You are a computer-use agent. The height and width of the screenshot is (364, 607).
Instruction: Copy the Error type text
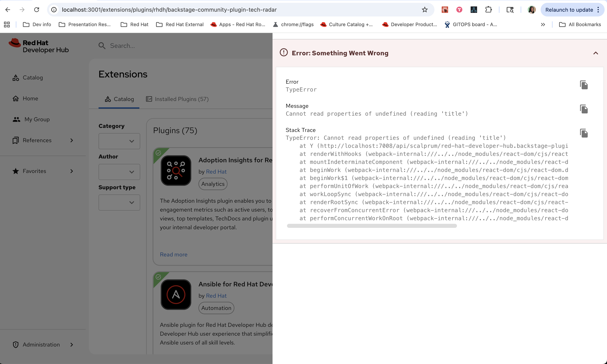tap(584, 85)
